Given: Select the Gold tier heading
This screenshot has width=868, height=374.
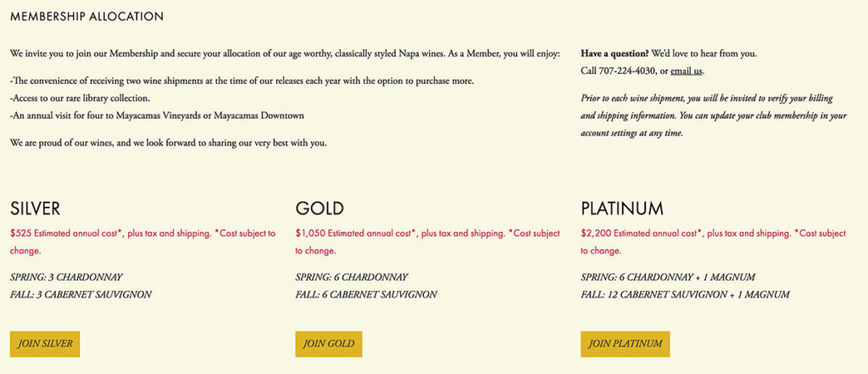Looking at the screenshot, I should [x=320, y=209].
